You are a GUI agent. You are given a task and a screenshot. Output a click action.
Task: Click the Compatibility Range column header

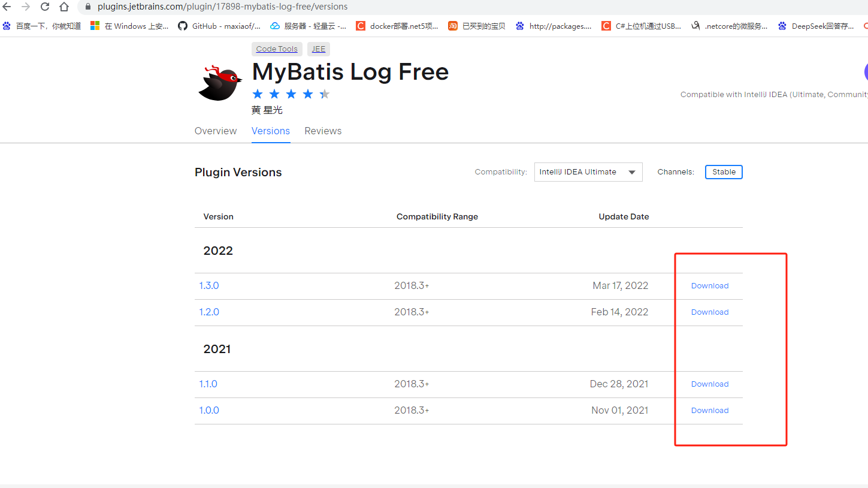[437, 216]
